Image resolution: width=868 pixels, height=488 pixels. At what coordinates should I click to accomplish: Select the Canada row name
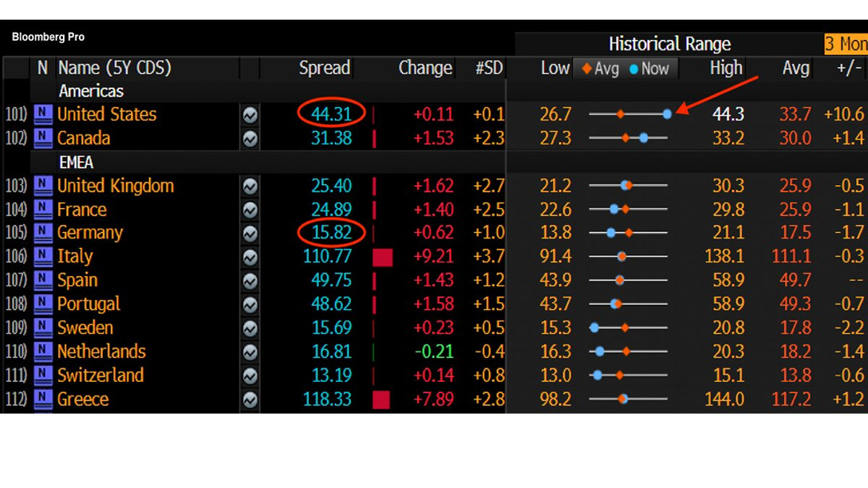point(84,138)
